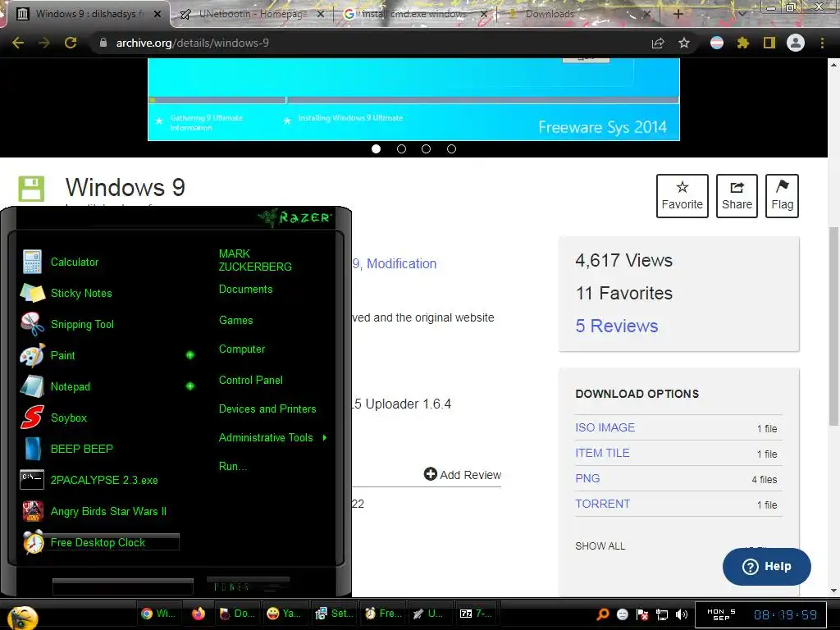The width and height of the screenshot is (840, 630).
Task: Open the tab search dropdown arrow
Action: pyautogui.click(x=742, y=14)
